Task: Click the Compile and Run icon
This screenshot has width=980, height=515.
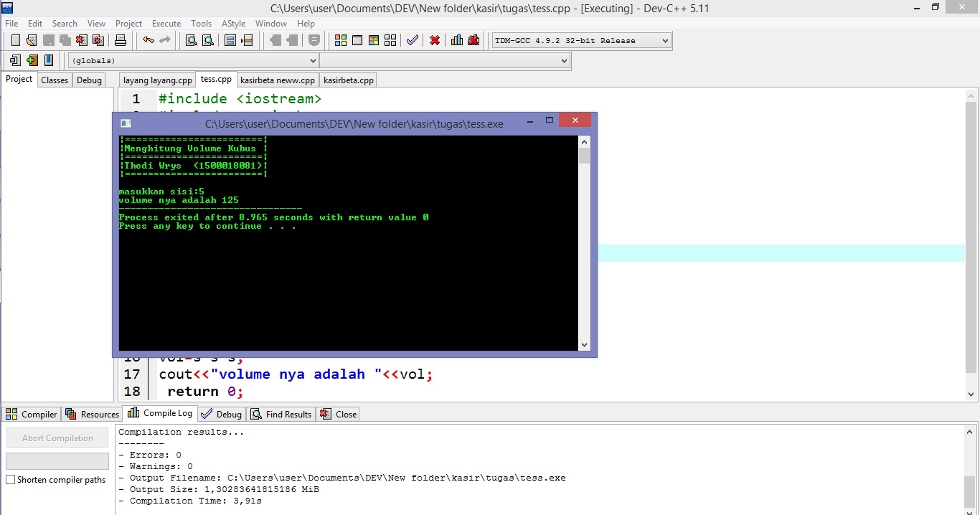Action: point(374,40)
